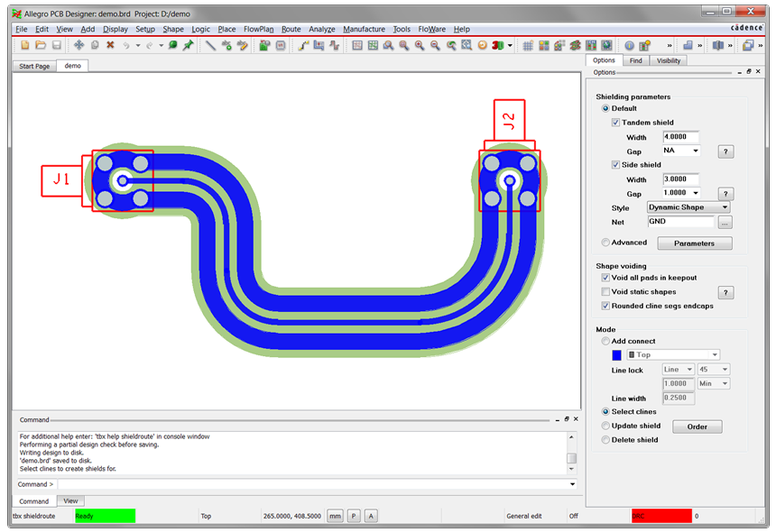Screen dimensions: 776x532
Task: Click the blue layer color swatch
Action: [x=616, y=355]
